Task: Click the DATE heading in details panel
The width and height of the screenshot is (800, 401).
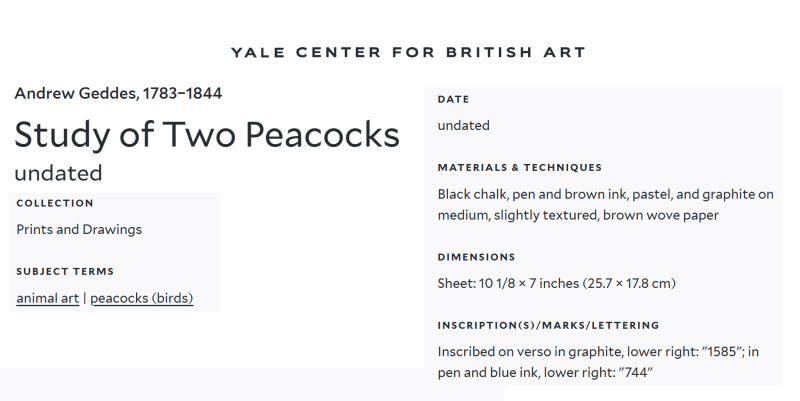Action: (453, 99)
